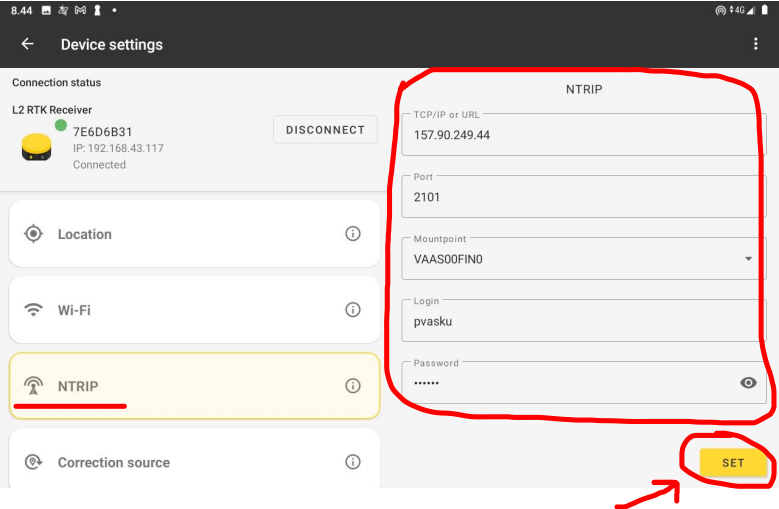Click the NTRIP info icon
Screen dimensions: 779x509
(x=353, y=386)
